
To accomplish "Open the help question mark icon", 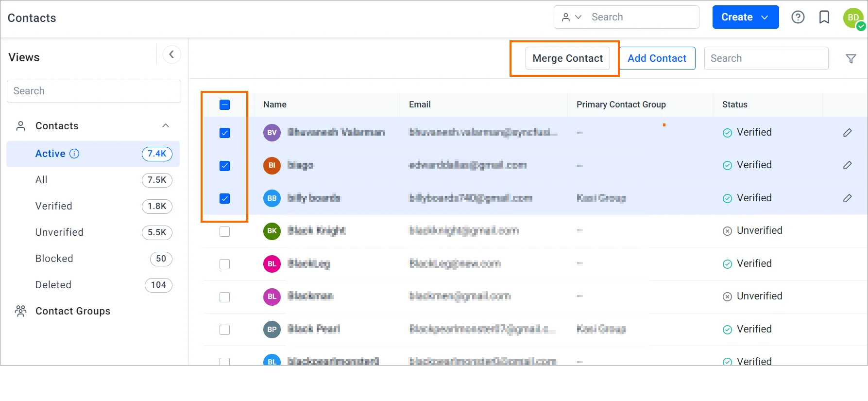I will tap(798, 17).
